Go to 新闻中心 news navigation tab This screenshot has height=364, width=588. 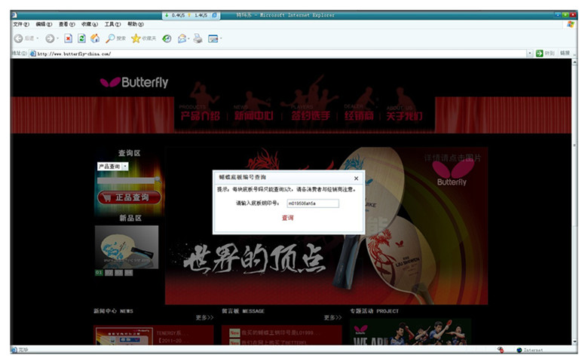click(254, 115)
